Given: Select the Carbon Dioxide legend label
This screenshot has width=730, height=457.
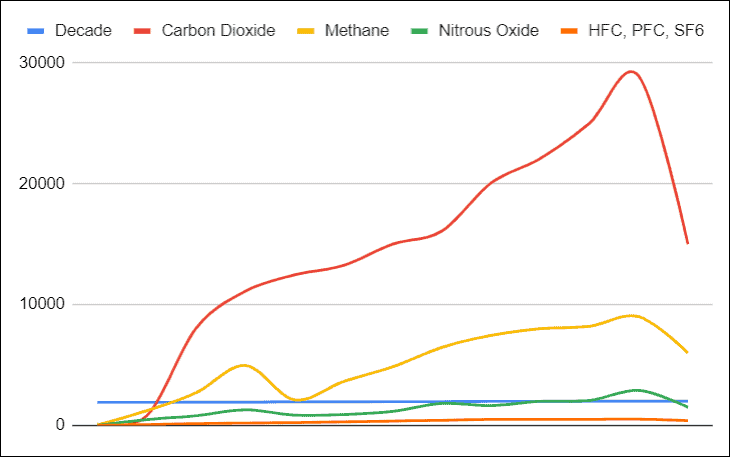Looking at the screenshot, I should pos(218,31).
